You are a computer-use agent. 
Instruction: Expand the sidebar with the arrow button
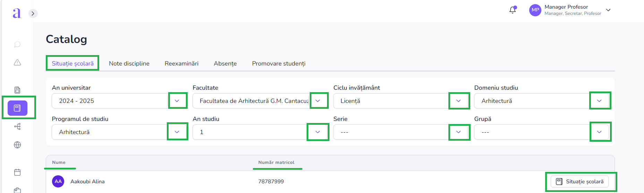click(x=33, y=14)
